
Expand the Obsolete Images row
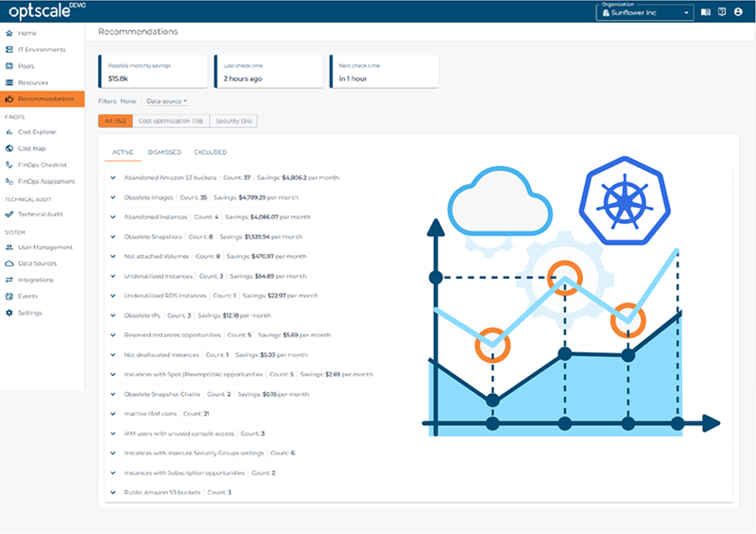tap(113, 198)
